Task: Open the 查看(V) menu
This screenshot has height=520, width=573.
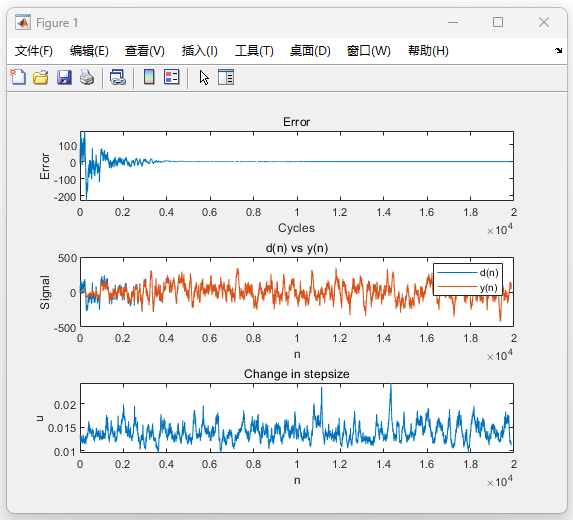Action: (x=145, y=51)
